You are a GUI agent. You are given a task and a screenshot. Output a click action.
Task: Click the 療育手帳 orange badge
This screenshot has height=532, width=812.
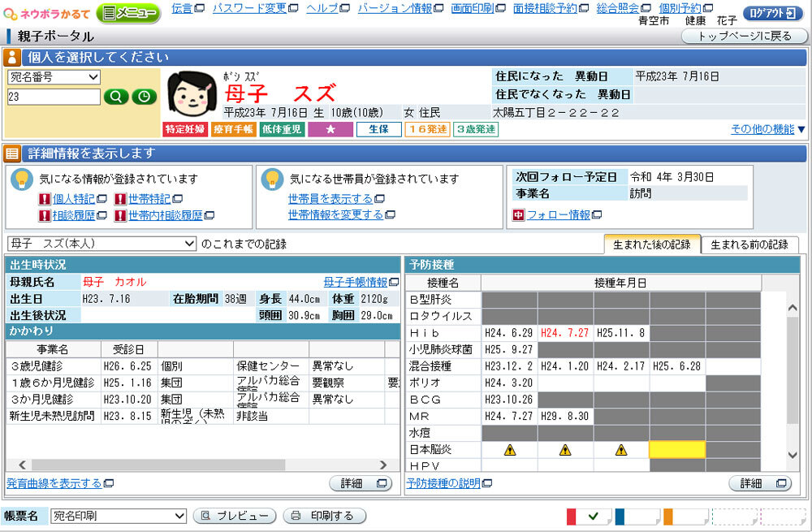coord(233,129)
